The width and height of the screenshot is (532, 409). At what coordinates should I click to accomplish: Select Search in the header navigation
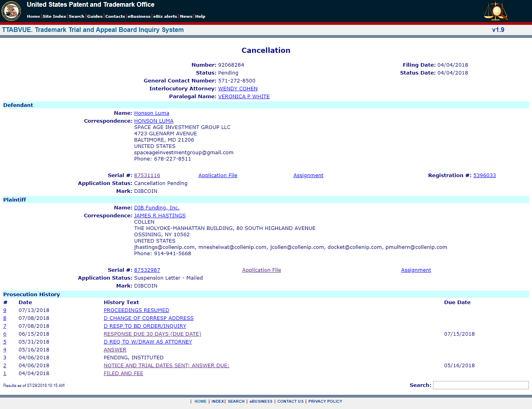[x=77, y=17]
